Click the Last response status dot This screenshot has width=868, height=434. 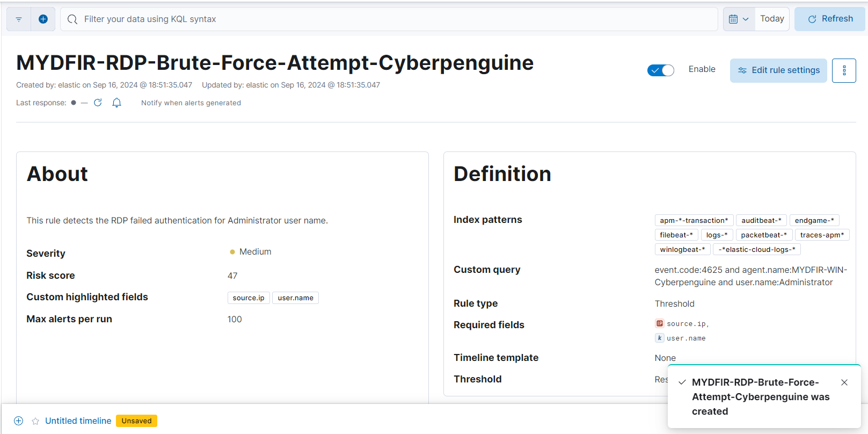74,103
